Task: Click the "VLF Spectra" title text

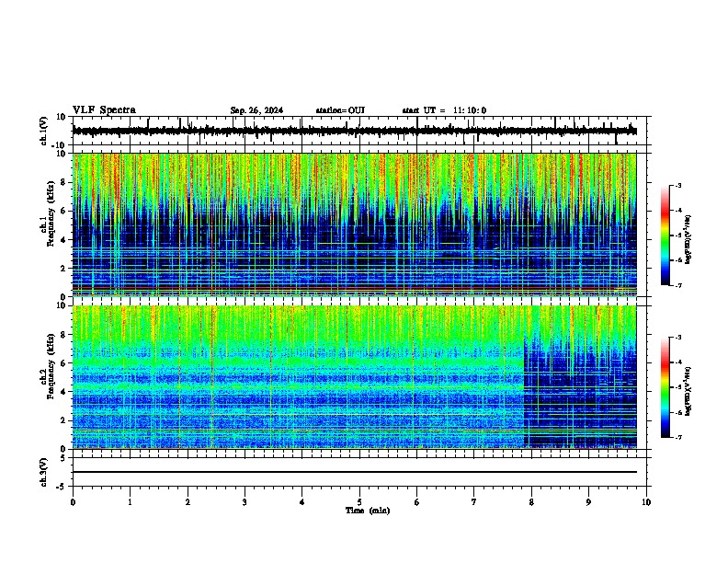Action: pos(104,110)
